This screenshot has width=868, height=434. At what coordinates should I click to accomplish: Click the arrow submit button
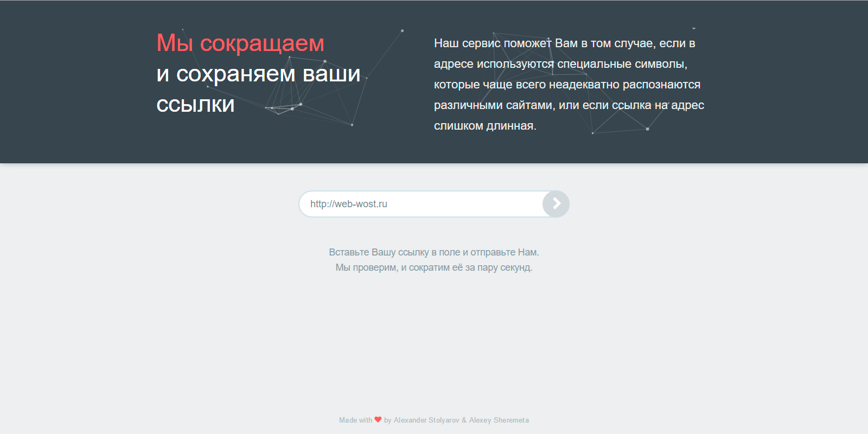click(x=556, y=204)
